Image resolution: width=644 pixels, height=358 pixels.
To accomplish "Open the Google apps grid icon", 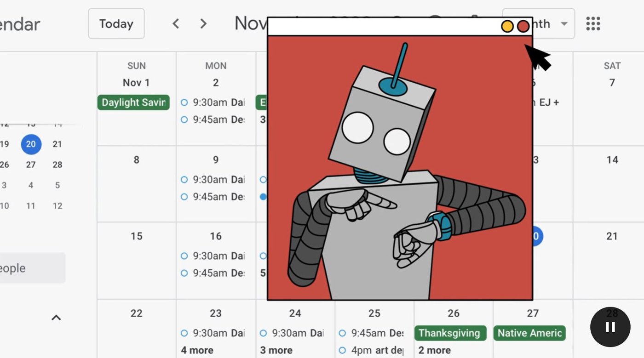I will pos(593,23).
